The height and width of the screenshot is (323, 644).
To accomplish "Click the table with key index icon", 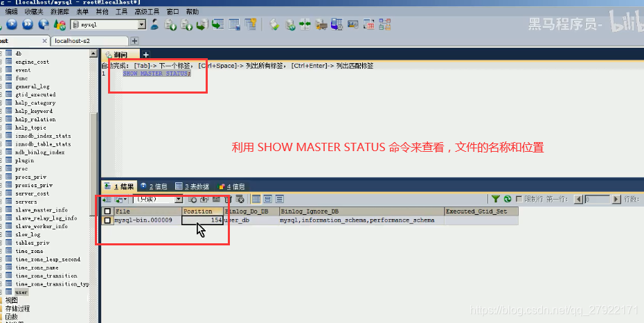I will [x=251, y=25].
